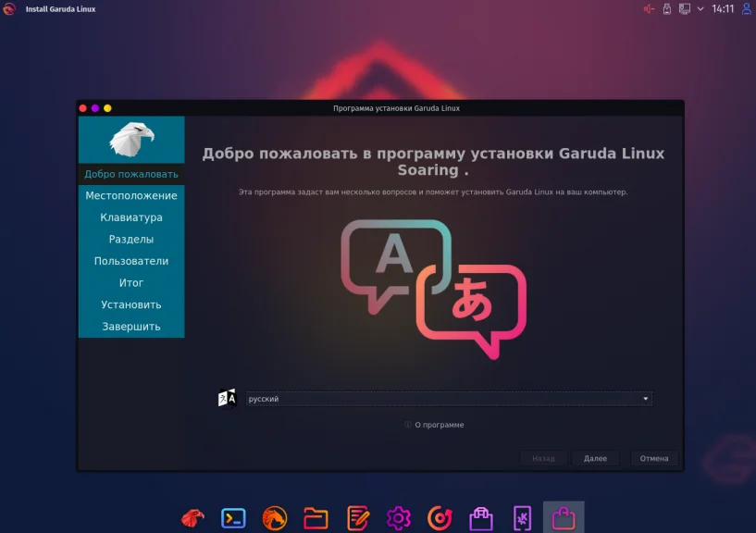Image resolution: width=756 pixels, height=533 pixels.
Task: Select the Разделы step in the installer sidebar
Action: tap(131, 239)
